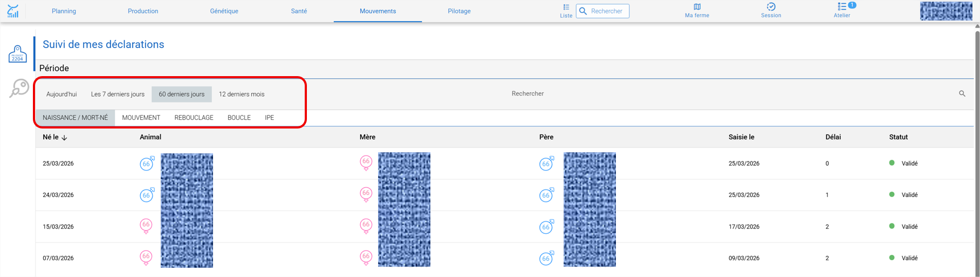Click the Délai value 0 cell
980x277 pixels.
(827, 164)
